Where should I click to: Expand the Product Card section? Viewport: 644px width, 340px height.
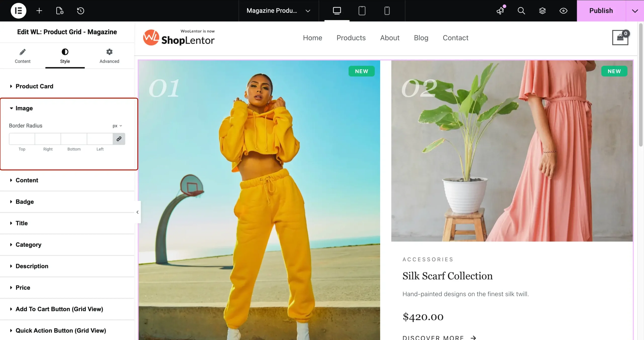(34, 86)
